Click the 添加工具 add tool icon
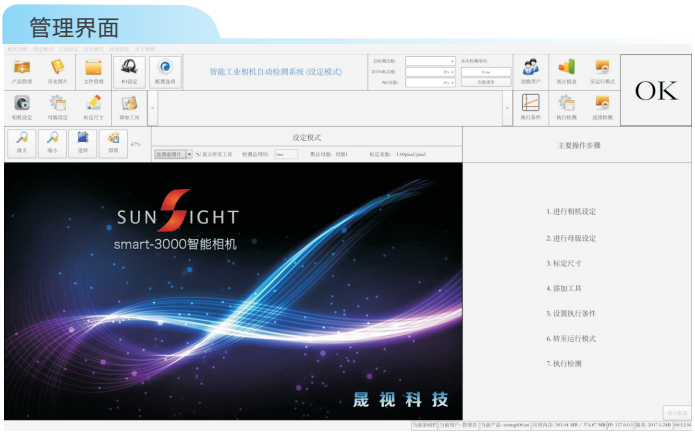695x436 pixels. 129,106
